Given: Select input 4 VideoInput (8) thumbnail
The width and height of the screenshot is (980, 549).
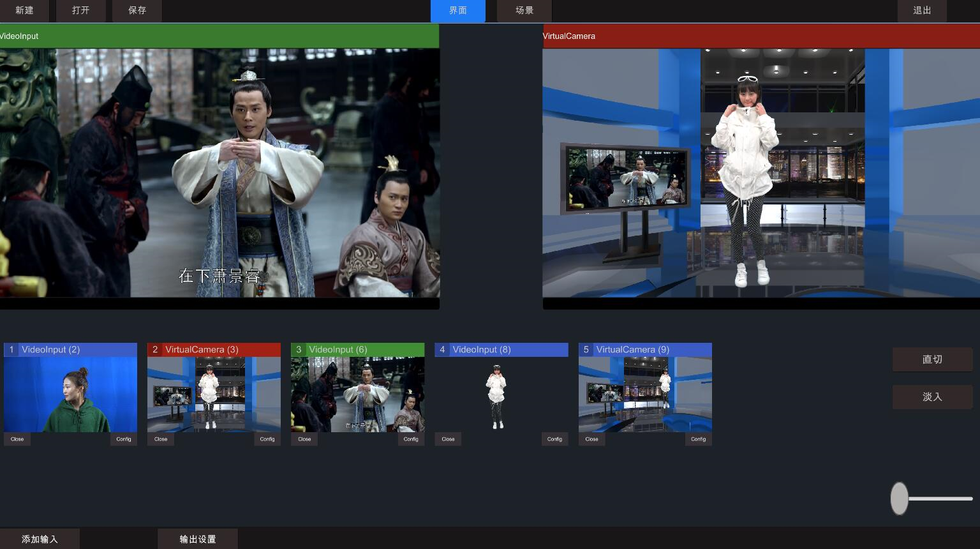Looking at the screenshot, I should tap(501, 395).
